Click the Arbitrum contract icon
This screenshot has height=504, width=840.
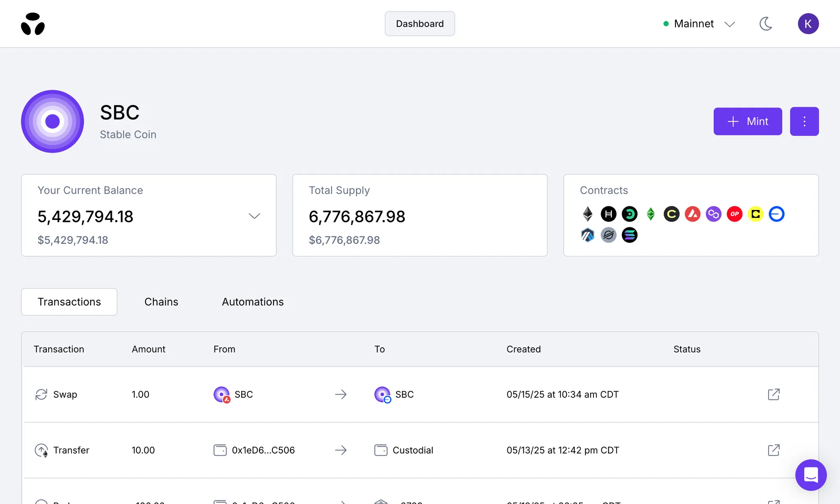tap(587, 235)
